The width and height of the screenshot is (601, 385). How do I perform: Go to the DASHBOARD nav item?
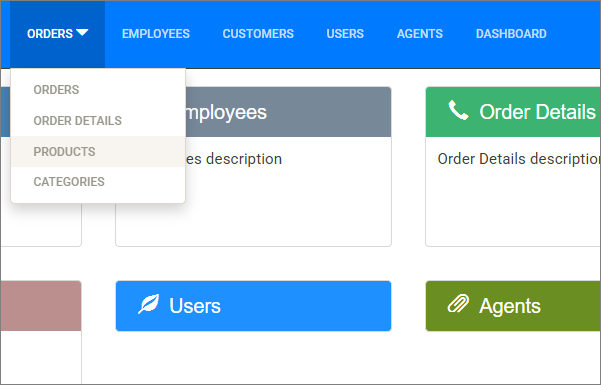click(x=511, y=34)
